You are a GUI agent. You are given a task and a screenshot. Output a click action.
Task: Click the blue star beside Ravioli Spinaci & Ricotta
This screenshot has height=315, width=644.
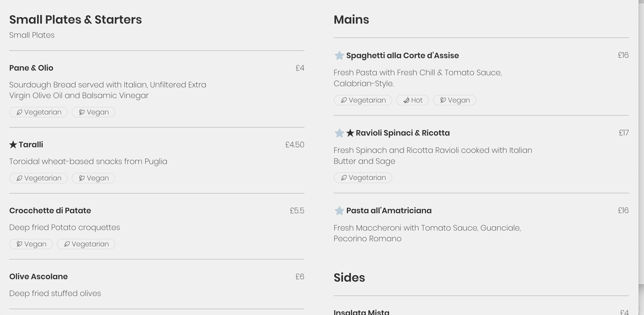coord(339,133)
